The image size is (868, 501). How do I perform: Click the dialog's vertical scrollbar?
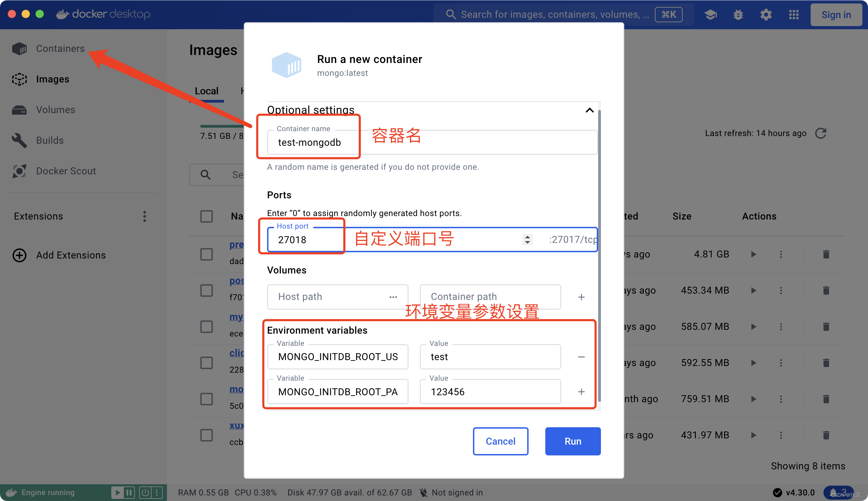tap(599, 256)
